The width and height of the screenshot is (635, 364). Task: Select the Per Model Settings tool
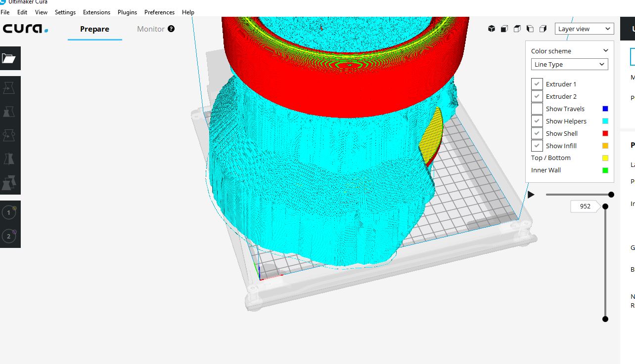click(9, 183)
